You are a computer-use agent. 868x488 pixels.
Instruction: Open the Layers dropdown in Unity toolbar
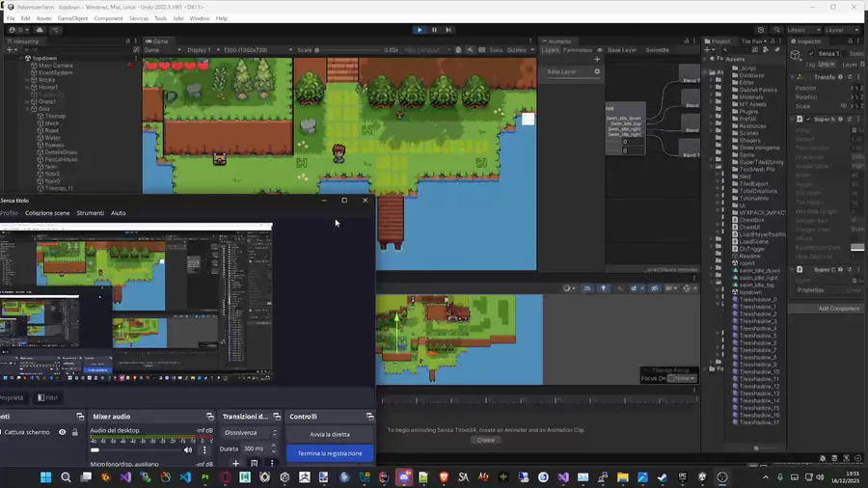[803, 30]
